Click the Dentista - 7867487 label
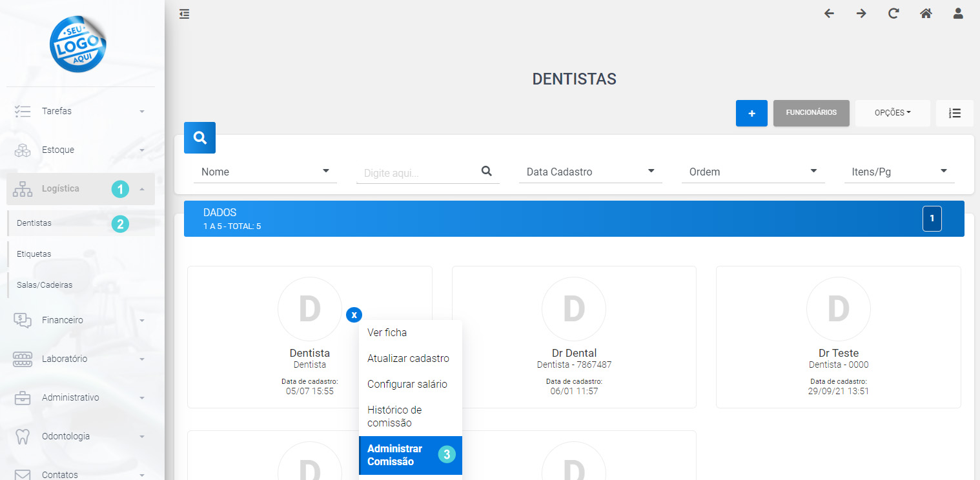Viewport: 980px width, 480px height. point(574,365)
